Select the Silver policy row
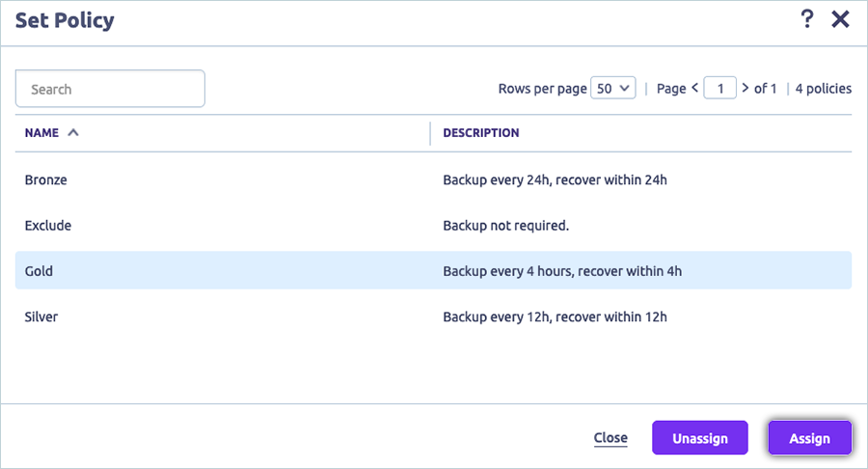 pyautogui.click(x=41, y=317)
